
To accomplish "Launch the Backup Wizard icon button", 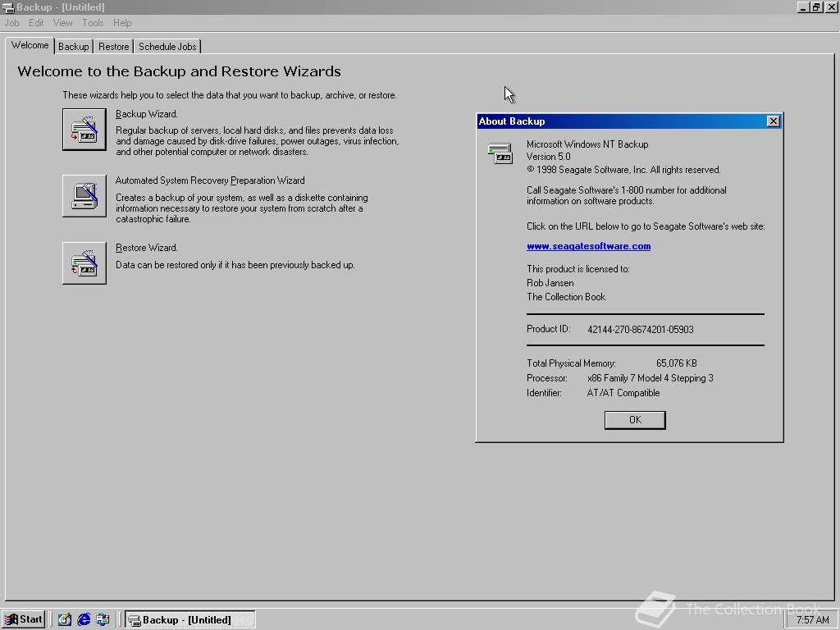I will point(84,130).
